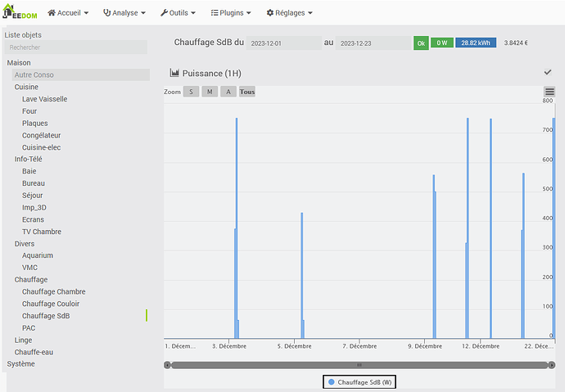Screen dimensions: 565x392
Task: Click the Jeedom logo
Action: (x=20, y=11)
